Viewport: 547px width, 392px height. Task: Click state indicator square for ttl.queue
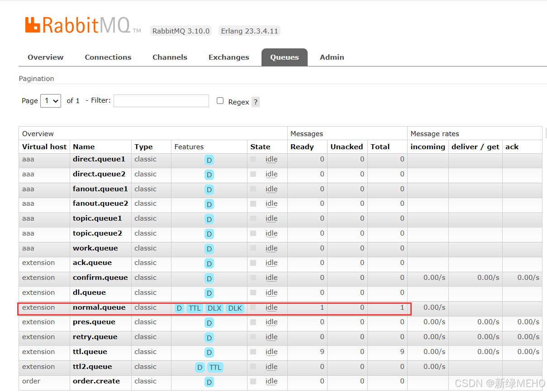coord(253,352)
